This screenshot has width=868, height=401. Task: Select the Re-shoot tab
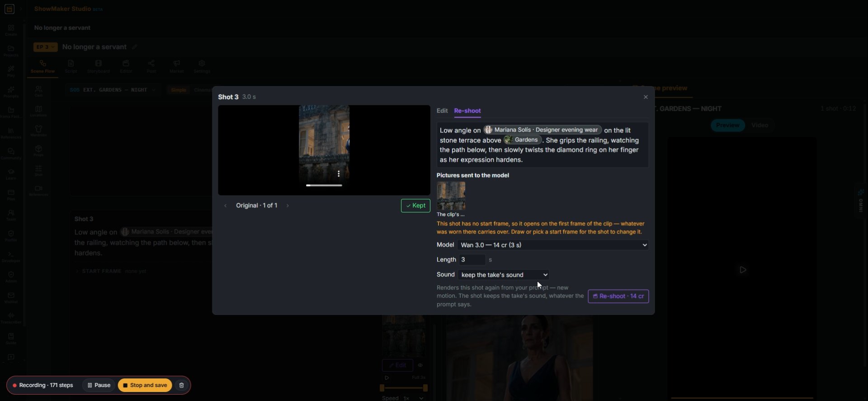467,111
